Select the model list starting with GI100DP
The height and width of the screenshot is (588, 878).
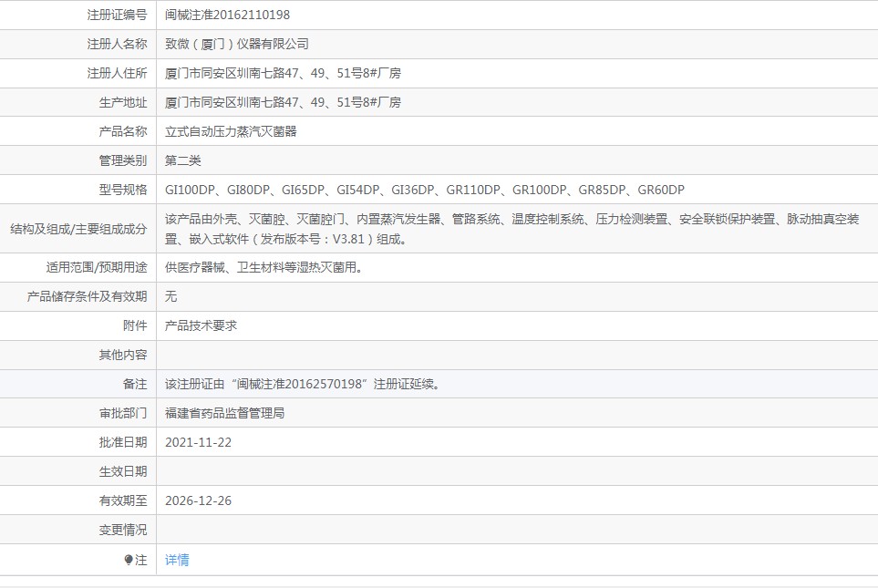[x=425, y=190]
